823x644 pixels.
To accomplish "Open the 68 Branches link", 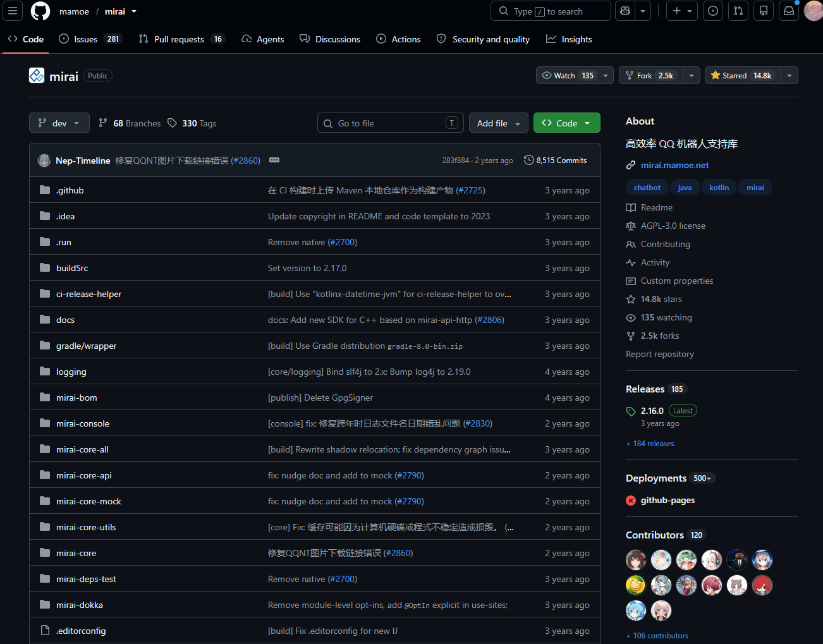I will [130, 123].
